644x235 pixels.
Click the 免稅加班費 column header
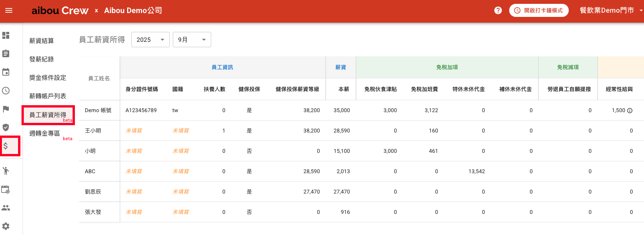[x=424, y=89]
